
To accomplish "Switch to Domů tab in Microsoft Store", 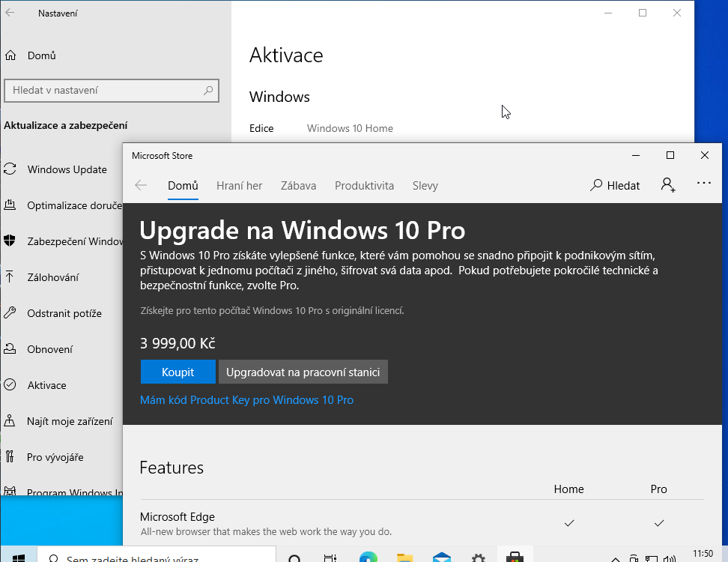I will [x=183, y=186].
